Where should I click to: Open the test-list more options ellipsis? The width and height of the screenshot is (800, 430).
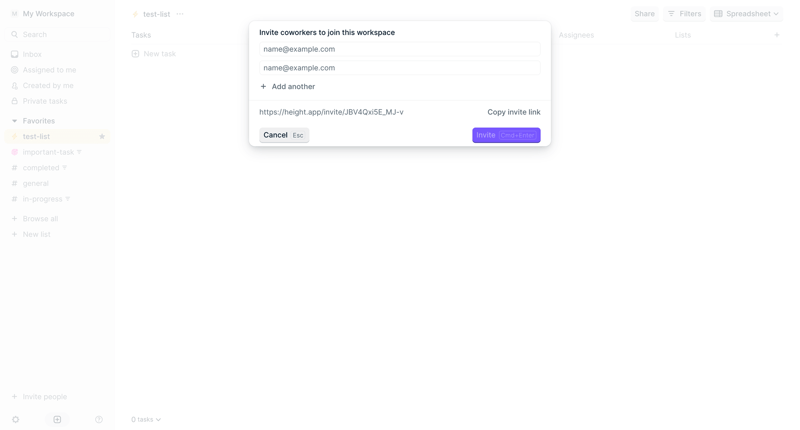pos(180,14)
